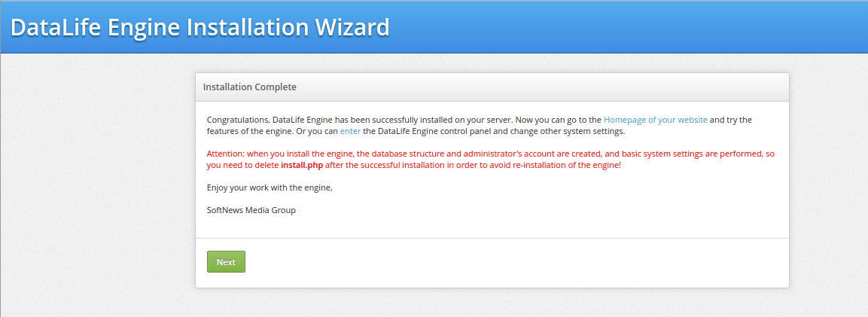
Task: Click the DataLife Engine Installation Wizard title
Action: pos(200,27)
